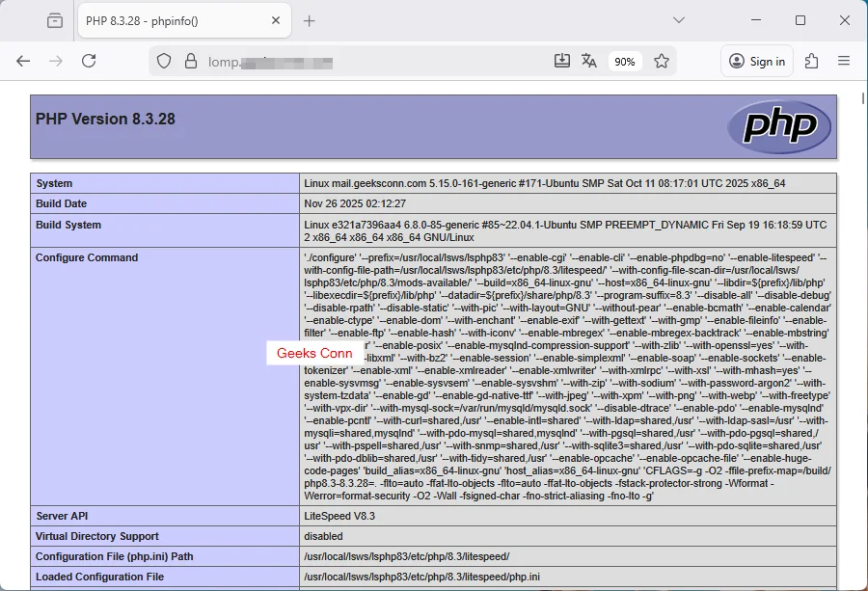Click the back navigation arrow

pyautogui.click(x=23, y=60)
